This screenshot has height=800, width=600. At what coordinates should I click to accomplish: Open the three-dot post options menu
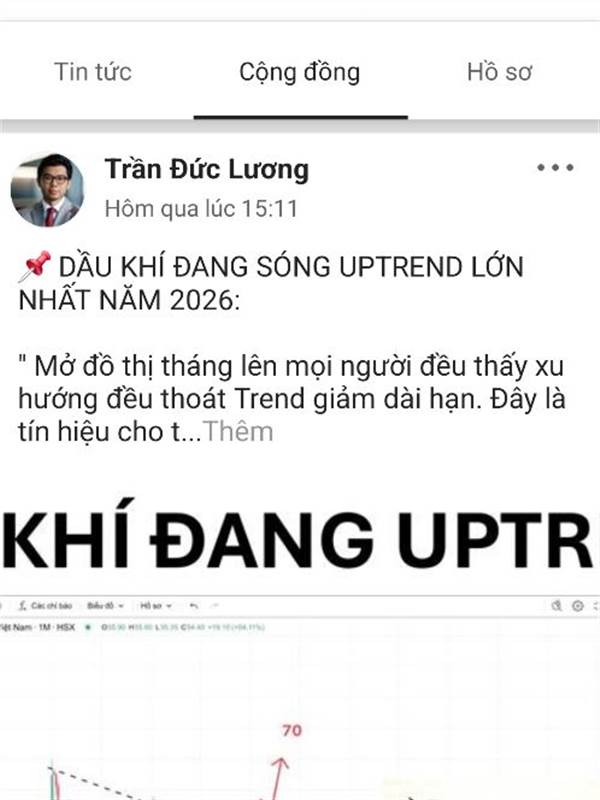[555, 167]
